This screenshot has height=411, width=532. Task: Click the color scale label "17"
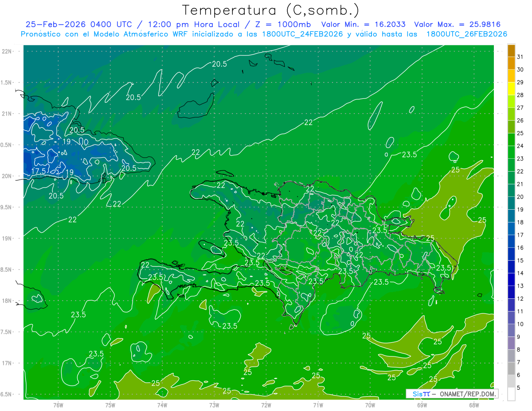coord(520,235)
